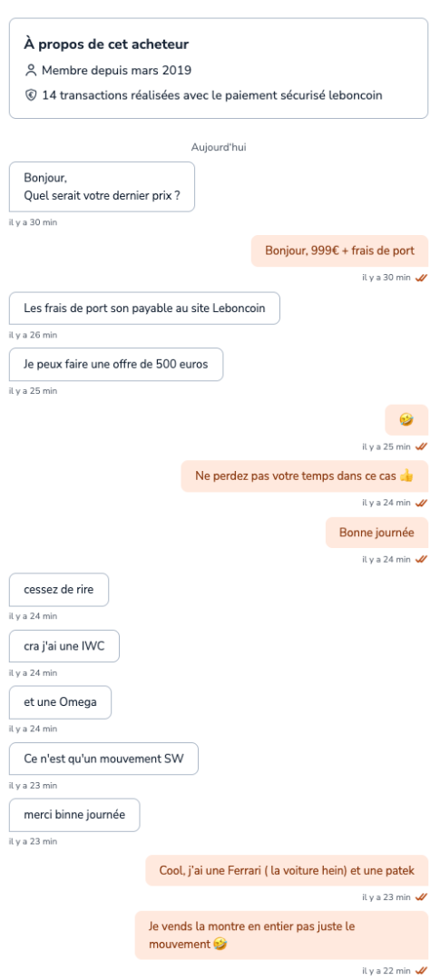Open the 'À propos de cet acheteur' card

(218, 68)
